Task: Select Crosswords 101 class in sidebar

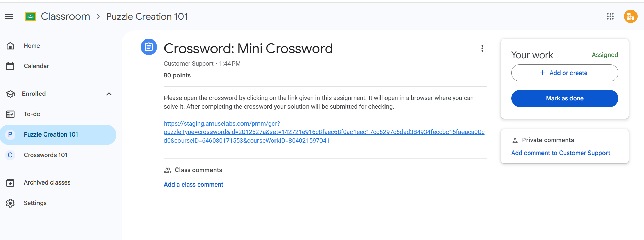Action: pyautogui.click(x=45, y=155)
